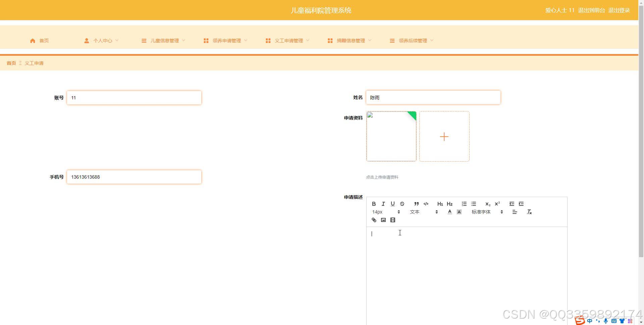Screen dimensions: 644x325
Task: Apply Heading 2 style
Action: tap(450, 204)
